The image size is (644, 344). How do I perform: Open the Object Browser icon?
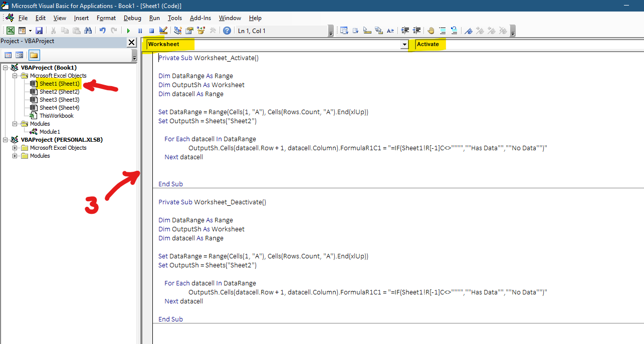pos(201,31)
